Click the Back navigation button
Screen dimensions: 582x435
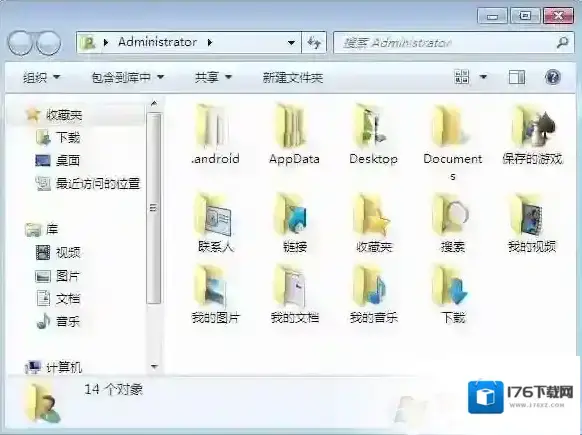click(x=21, y=43)
